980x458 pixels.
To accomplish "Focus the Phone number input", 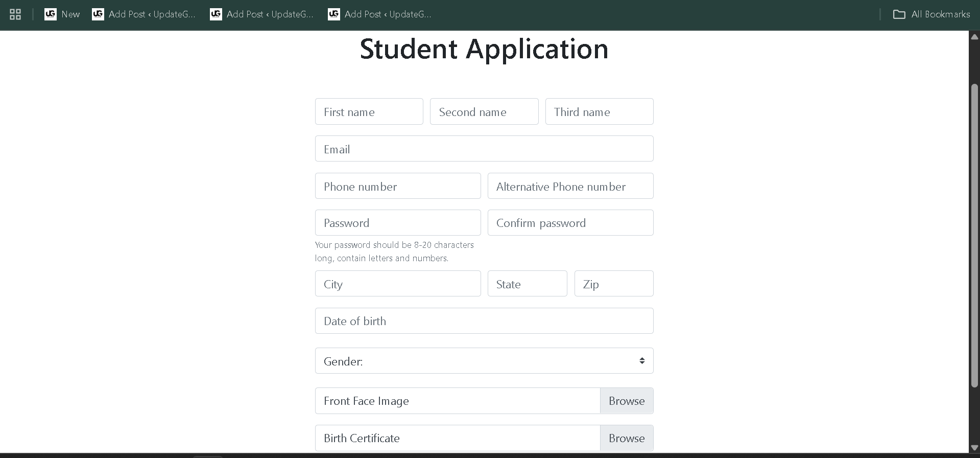I will 397,186.
